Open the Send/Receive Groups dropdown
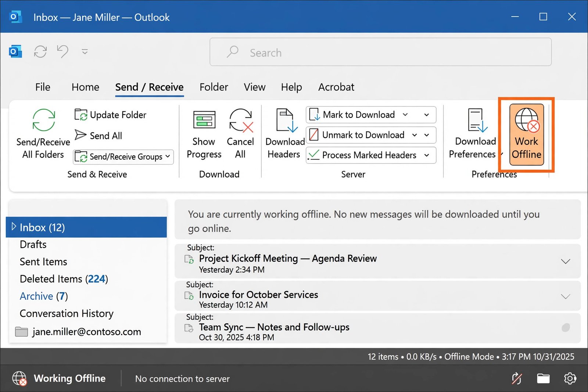The image size is (588, 392). tap(123, 157)
